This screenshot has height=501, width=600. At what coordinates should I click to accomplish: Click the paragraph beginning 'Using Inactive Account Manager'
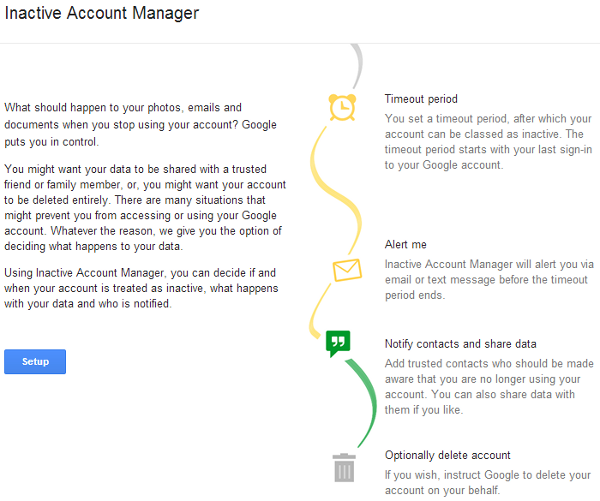coord(141,288)
